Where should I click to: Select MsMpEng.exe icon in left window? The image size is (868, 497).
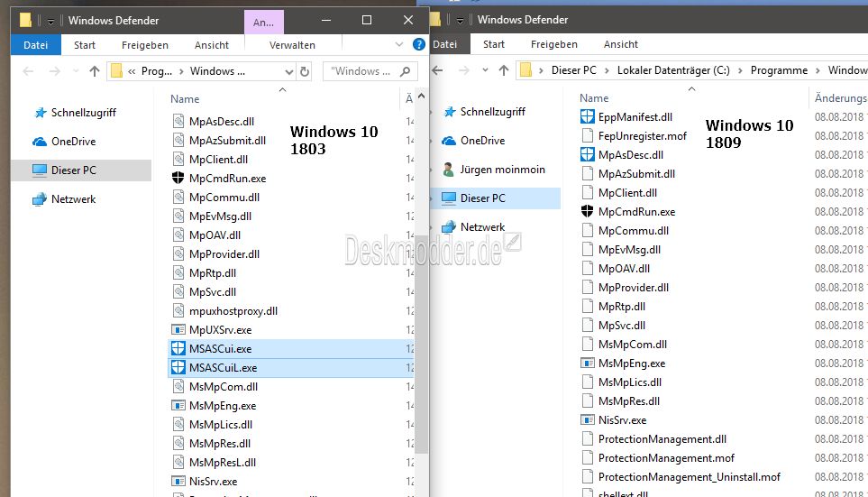(x=178, y=406)
